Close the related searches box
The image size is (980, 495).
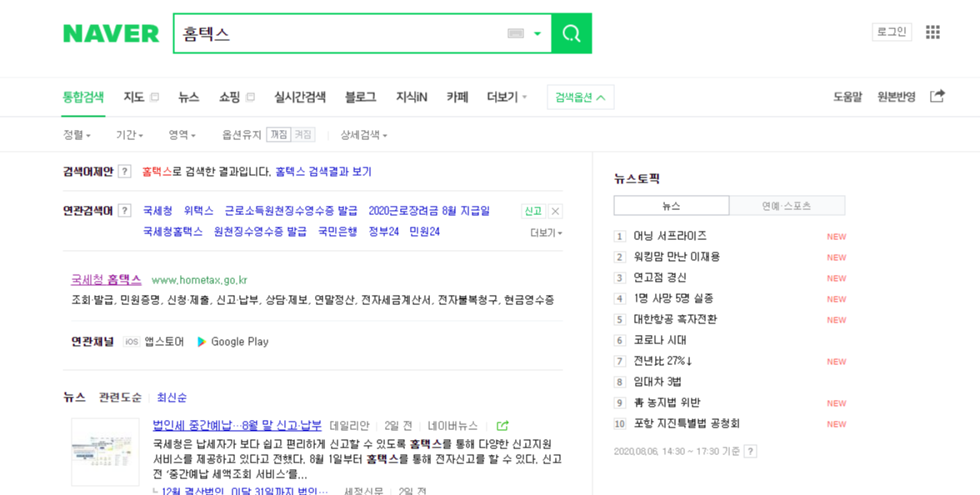coord(555,212)
